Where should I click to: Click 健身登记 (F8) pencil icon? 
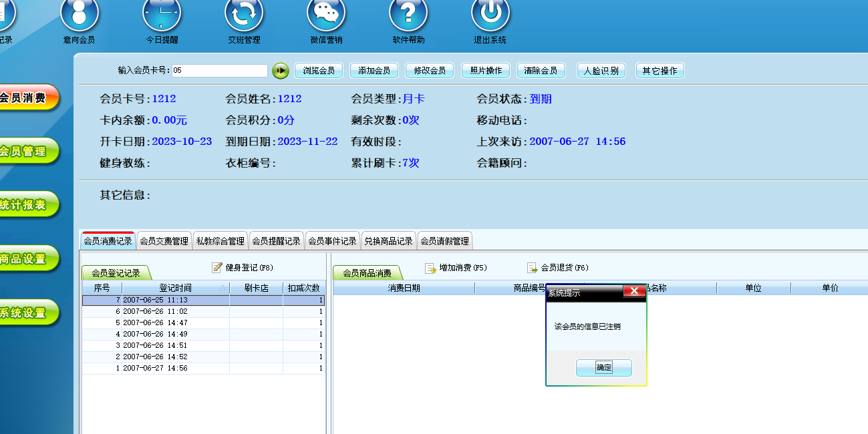pos(217,268)
